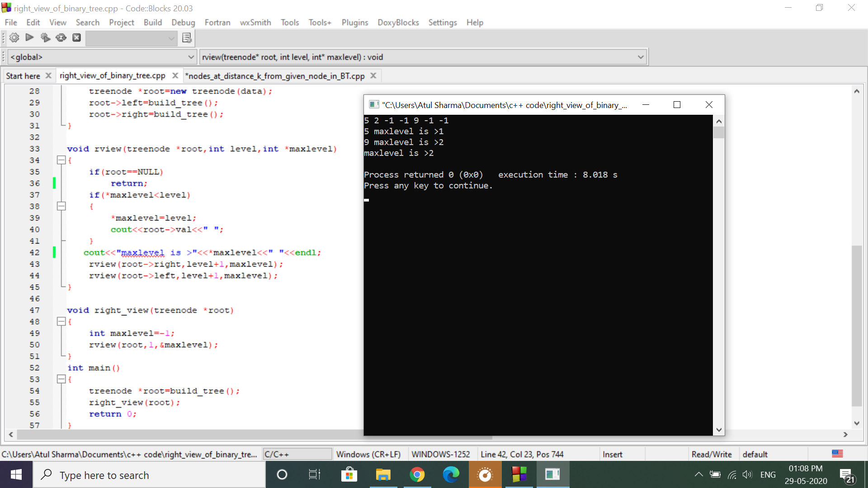Click the editor scroll down arrow
The image size is (868, 488).
[857, 423]
